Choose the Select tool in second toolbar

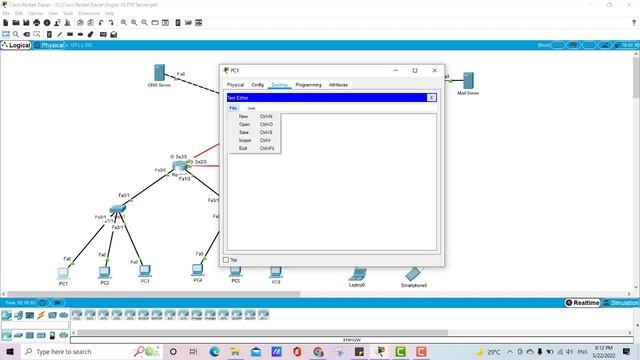click(6, 34)
